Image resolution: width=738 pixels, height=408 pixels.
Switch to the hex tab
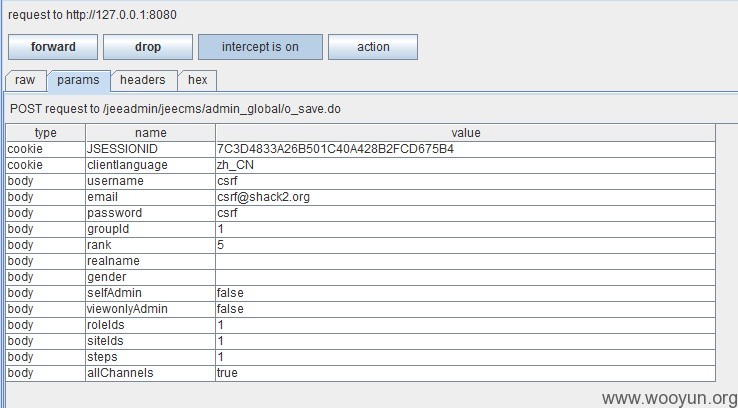(198, 80)
